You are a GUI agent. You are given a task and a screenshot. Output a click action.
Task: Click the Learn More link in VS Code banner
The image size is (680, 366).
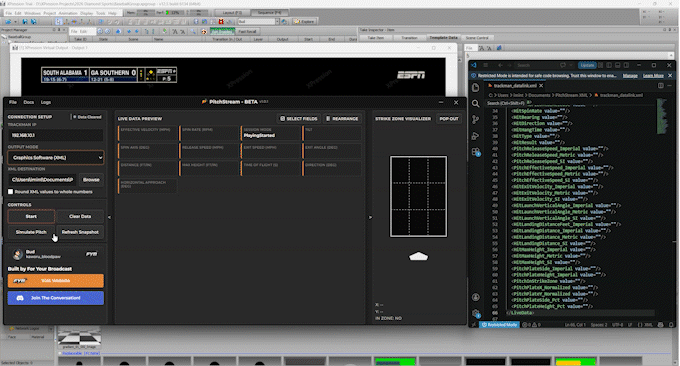tap(653, 75)
